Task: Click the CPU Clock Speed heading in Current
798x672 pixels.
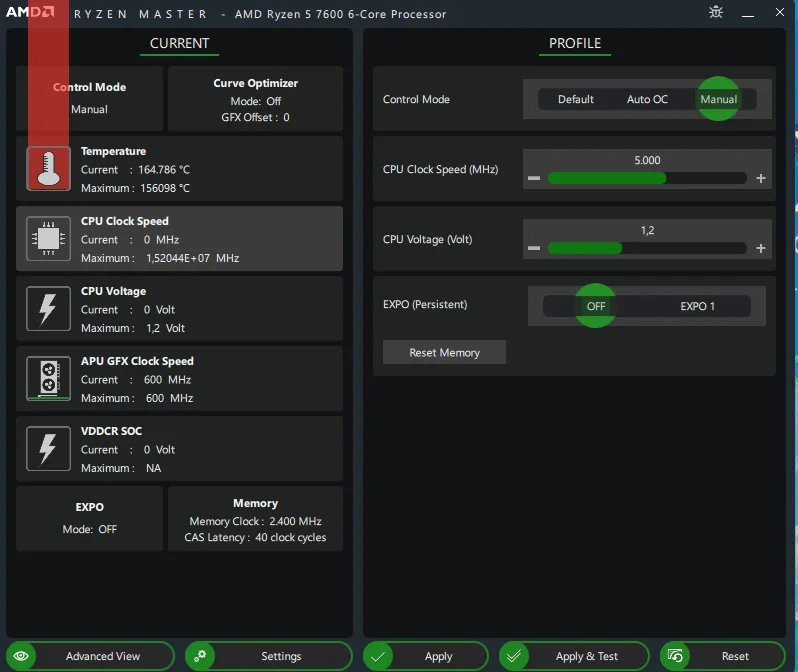Action: coord(125,221)
